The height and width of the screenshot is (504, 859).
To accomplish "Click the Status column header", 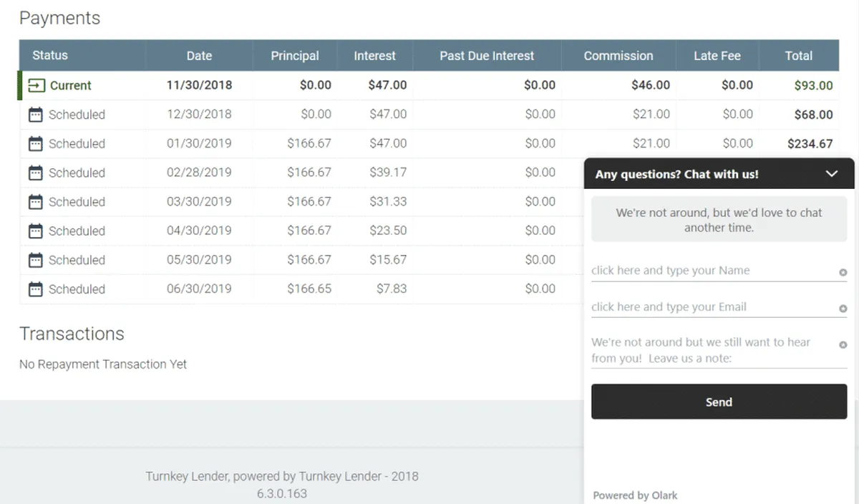I will (50, 55).
